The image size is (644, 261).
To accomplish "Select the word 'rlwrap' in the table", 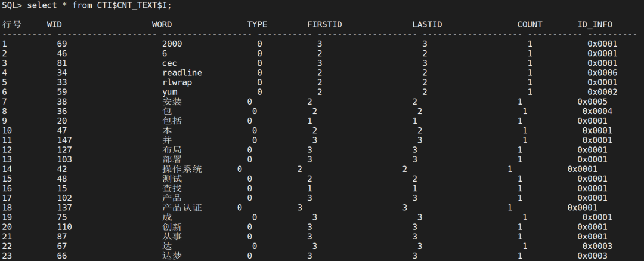I will click(177, 82).
